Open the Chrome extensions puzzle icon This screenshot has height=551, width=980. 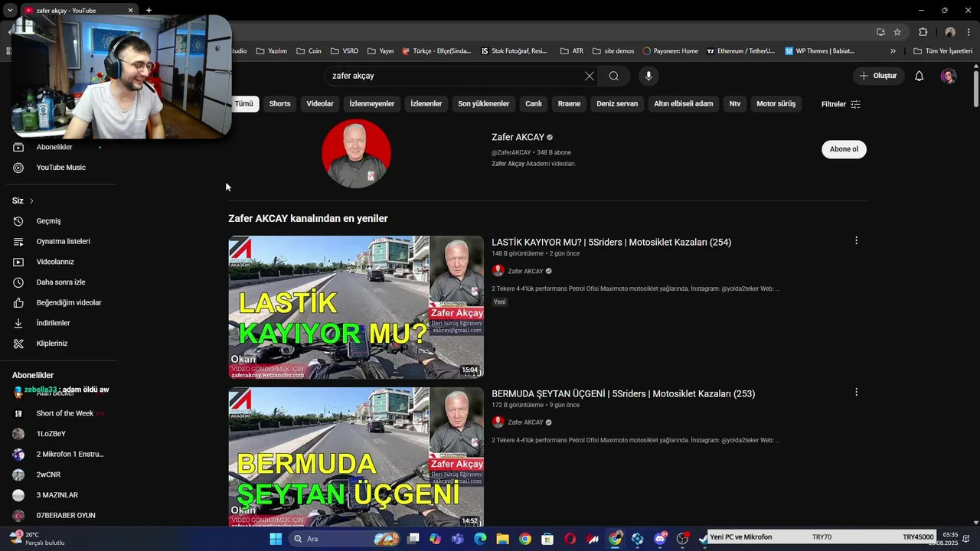(923, 32)
